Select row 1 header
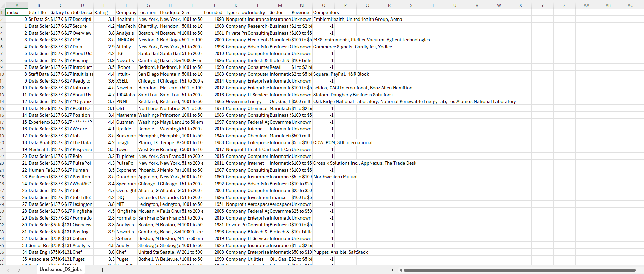Screen dimensions: 644x274 [x=3, y=12]
